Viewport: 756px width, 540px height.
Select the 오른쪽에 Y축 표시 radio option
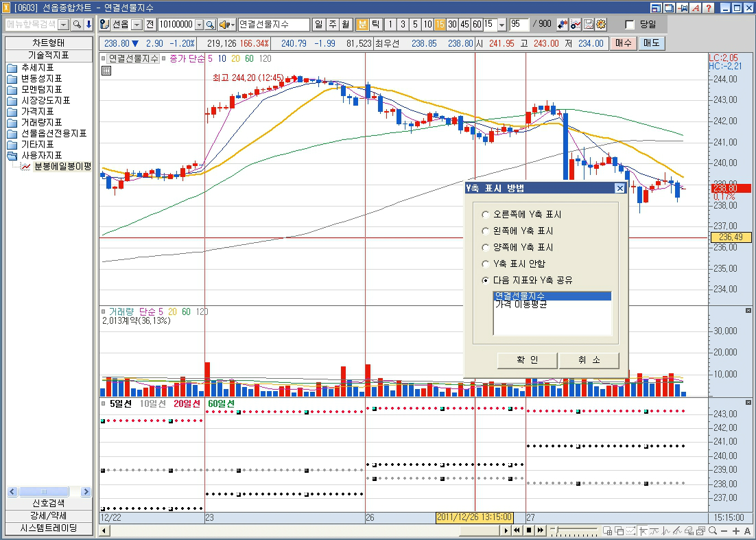tap(486, 215)
